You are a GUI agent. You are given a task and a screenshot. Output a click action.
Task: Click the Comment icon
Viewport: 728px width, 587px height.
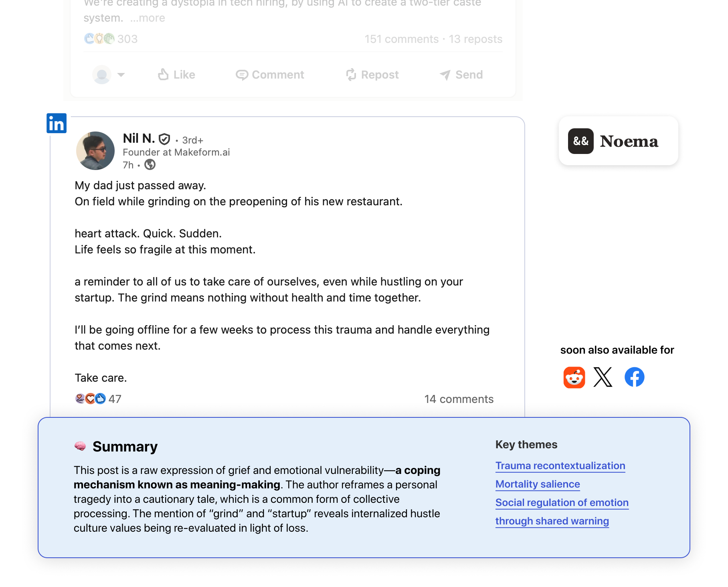click(243, 75)
